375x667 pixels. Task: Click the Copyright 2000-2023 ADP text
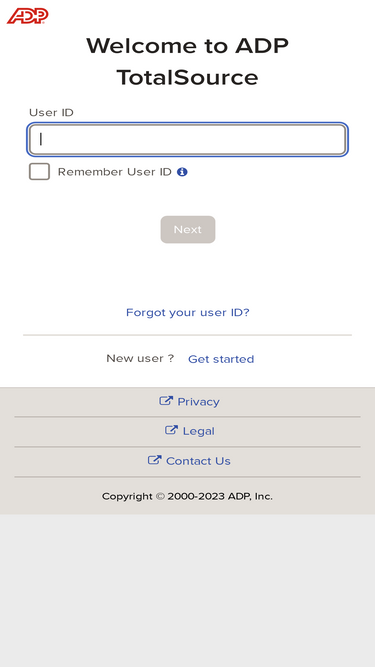coord(187,496)
